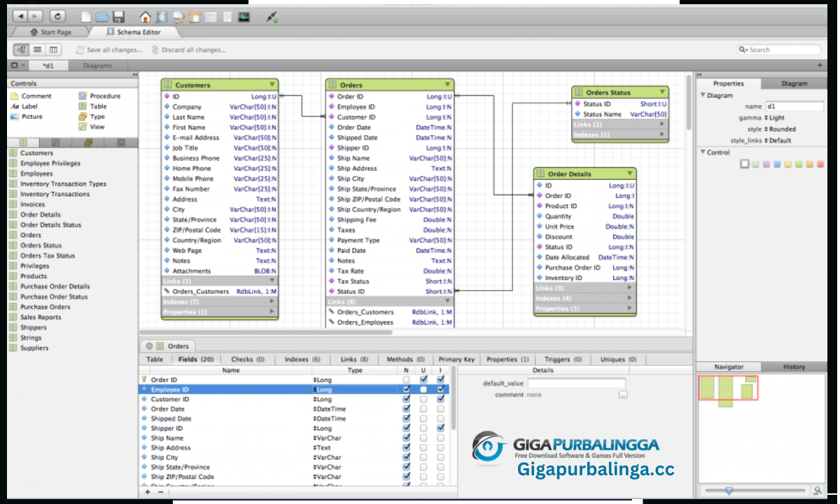
Task: Toggle U checkbox for Ship Address
Action: click(423, 447)
